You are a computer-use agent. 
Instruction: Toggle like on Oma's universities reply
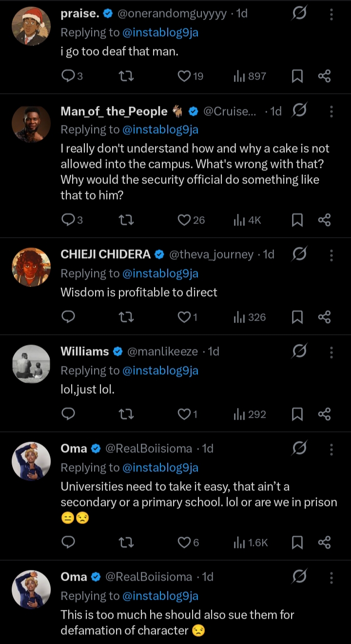[x=184, y=542]
